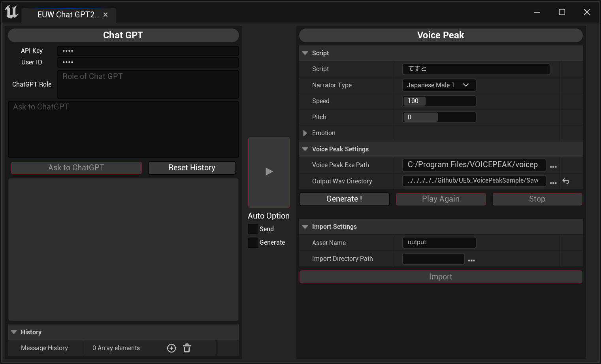This screenshot has width=601, height=364.
Task: Click the Output Wav Directory field
Action: (474, 181)
